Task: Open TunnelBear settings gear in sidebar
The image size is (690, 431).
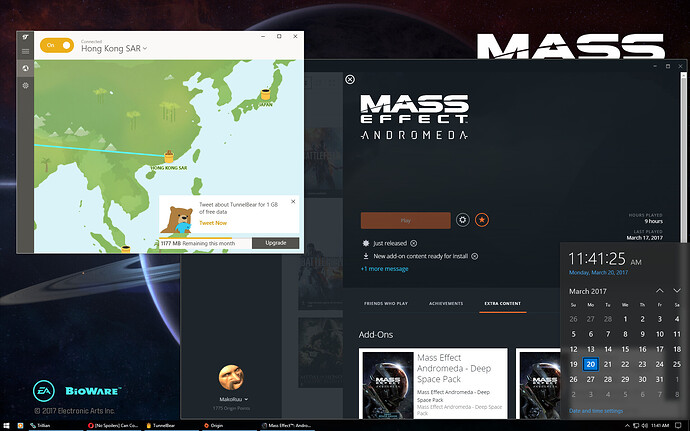Action: (x=26, y=85)
